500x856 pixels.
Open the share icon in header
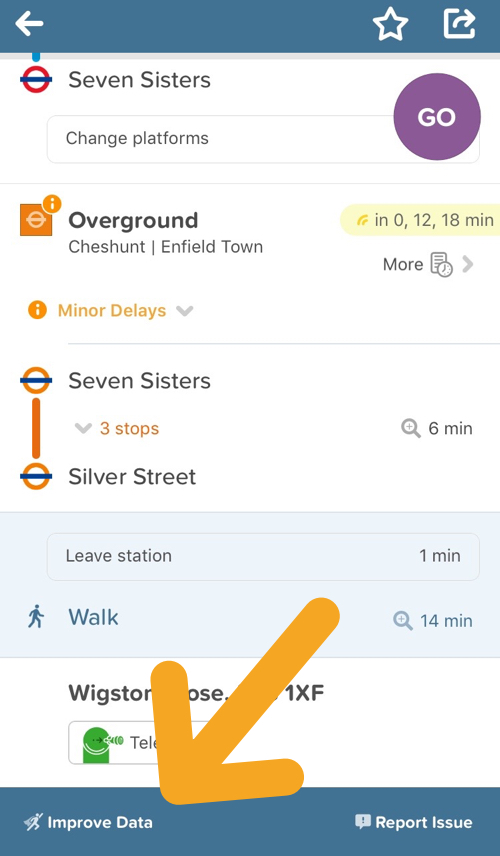[x=459, y=24]
